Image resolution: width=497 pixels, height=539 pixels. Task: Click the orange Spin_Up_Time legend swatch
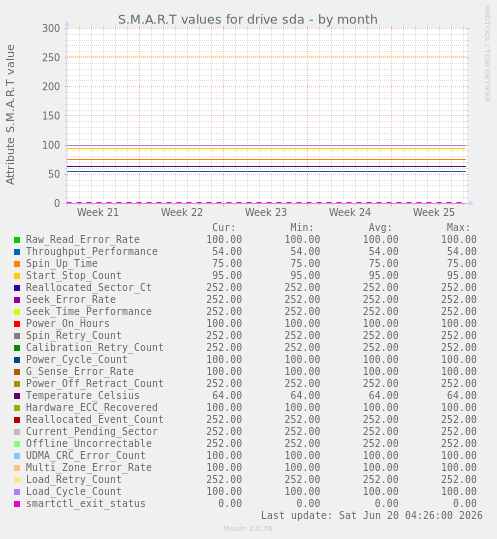coord(17,264)
